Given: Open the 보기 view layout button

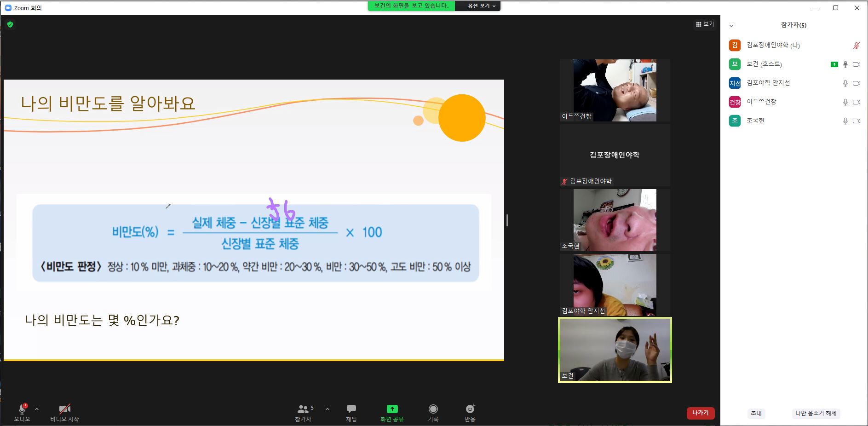Looking at the screenshot, I should tap(705, 24).
